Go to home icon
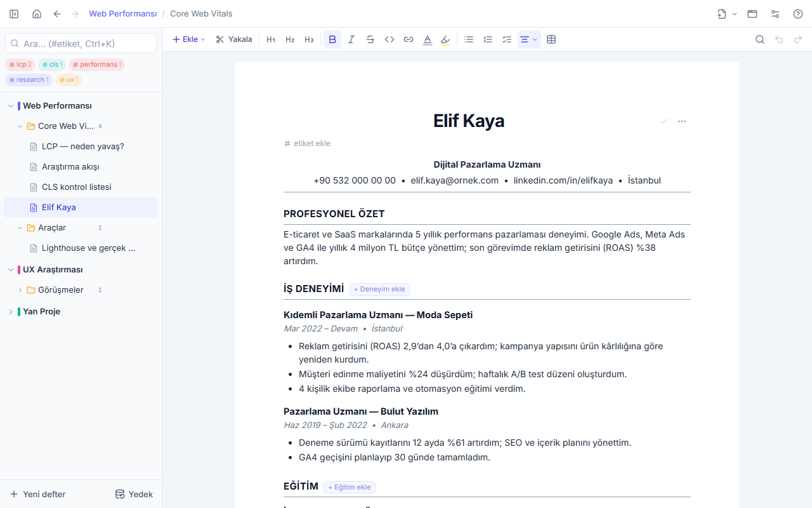Image resolution: width=812 pixels, height=508 pixels. pyautogui.click(x=37, y=14)
